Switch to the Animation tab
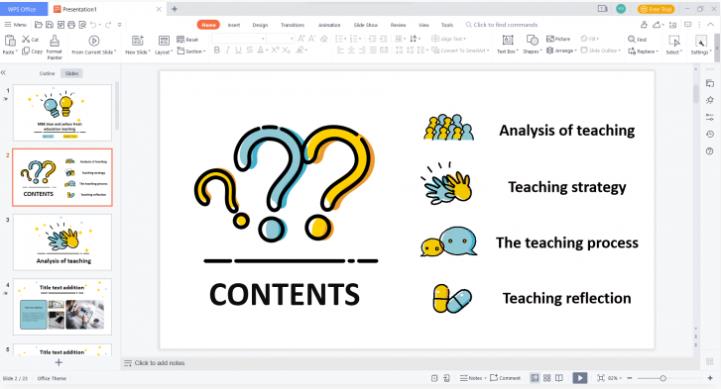This screenshot has height=389, width=721. (x=329, y=25)
